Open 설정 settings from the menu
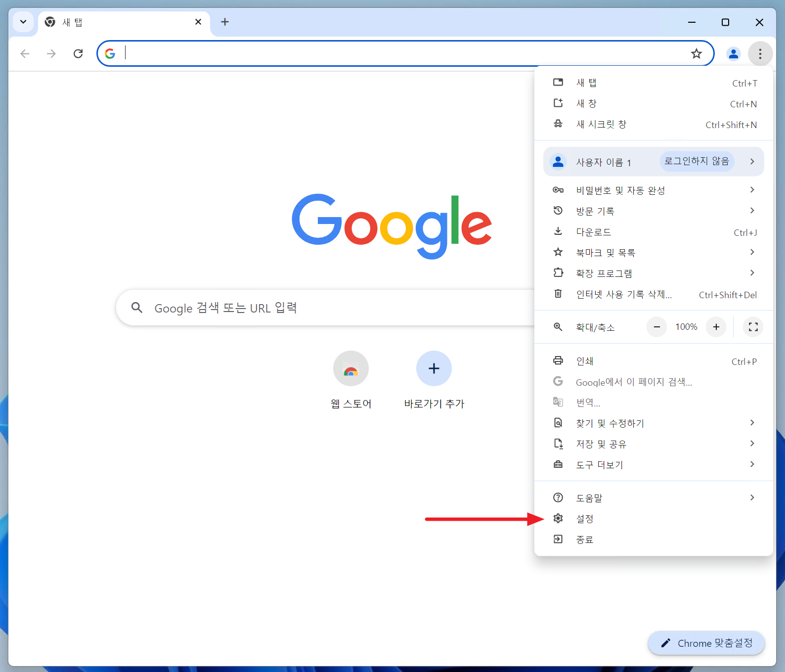 point(654,519)
